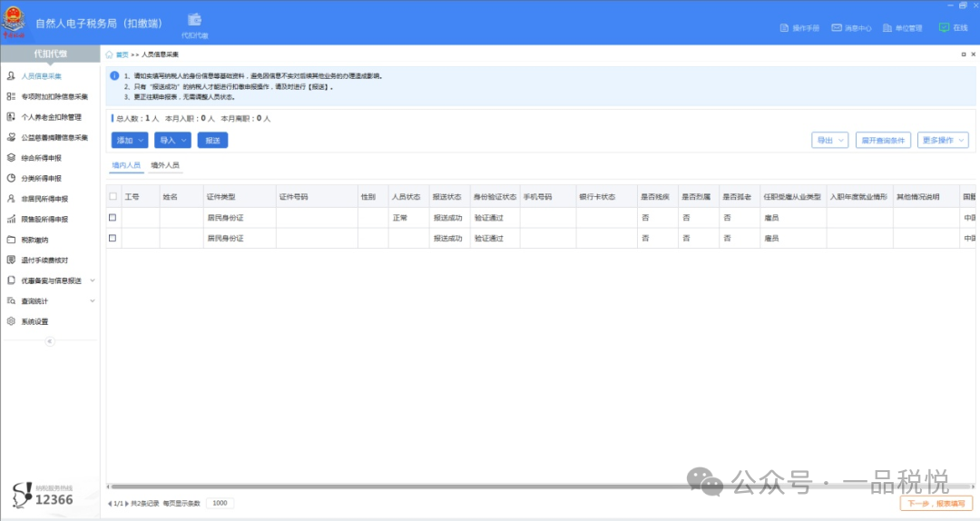Click the 在线 status icon
980x521 pixels.
944,28
